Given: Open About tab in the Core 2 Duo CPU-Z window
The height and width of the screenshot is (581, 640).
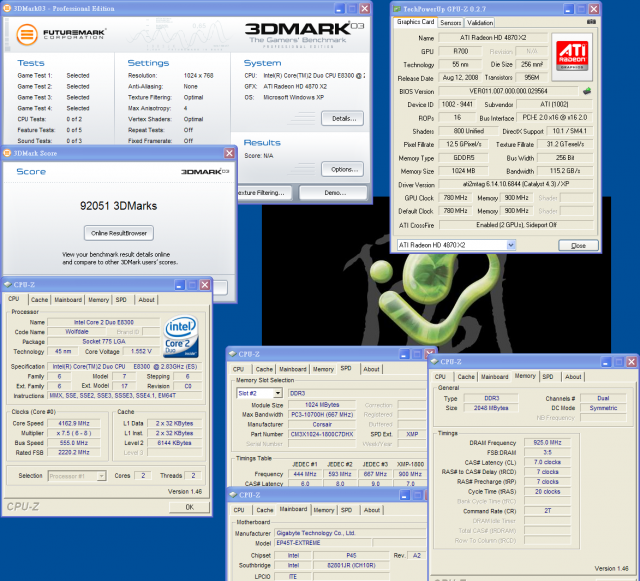Looking at the screenshot, I should pos(146,300).
